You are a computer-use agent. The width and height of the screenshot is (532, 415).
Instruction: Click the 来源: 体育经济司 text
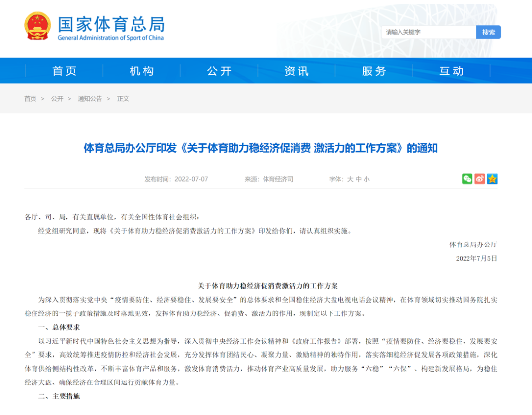pos(269,179)
